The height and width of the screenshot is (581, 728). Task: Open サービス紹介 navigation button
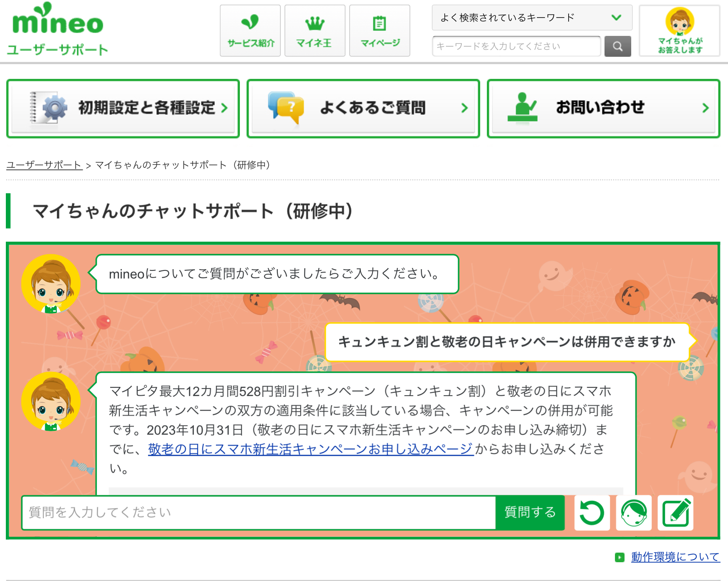(250, 30)
